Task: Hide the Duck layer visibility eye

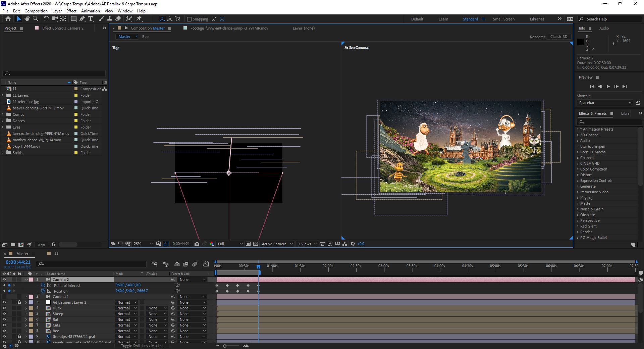Action: tap(4, 308)
